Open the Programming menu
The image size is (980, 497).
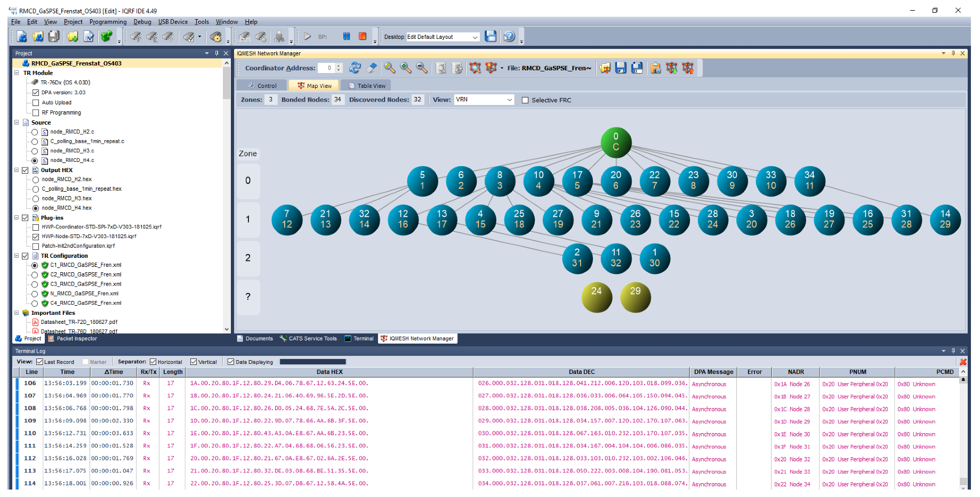108,22
